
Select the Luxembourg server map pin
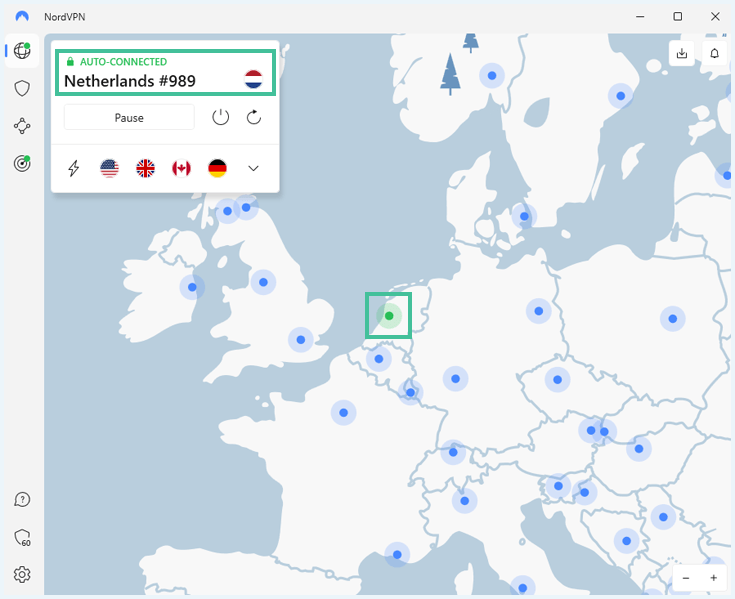point(410,392)
